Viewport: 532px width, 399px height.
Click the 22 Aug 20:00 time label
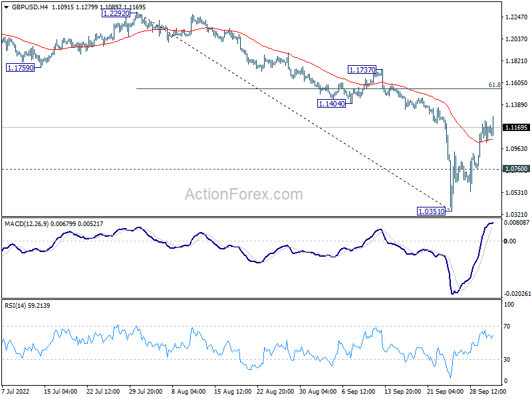coord(275,391)
